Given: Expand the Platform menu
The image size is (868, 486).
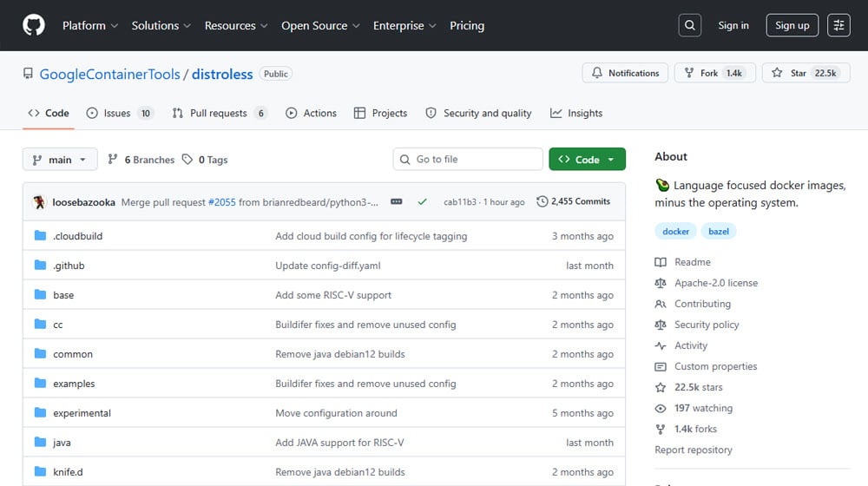Looking at the screenshot, I should (x=90, y=26).
